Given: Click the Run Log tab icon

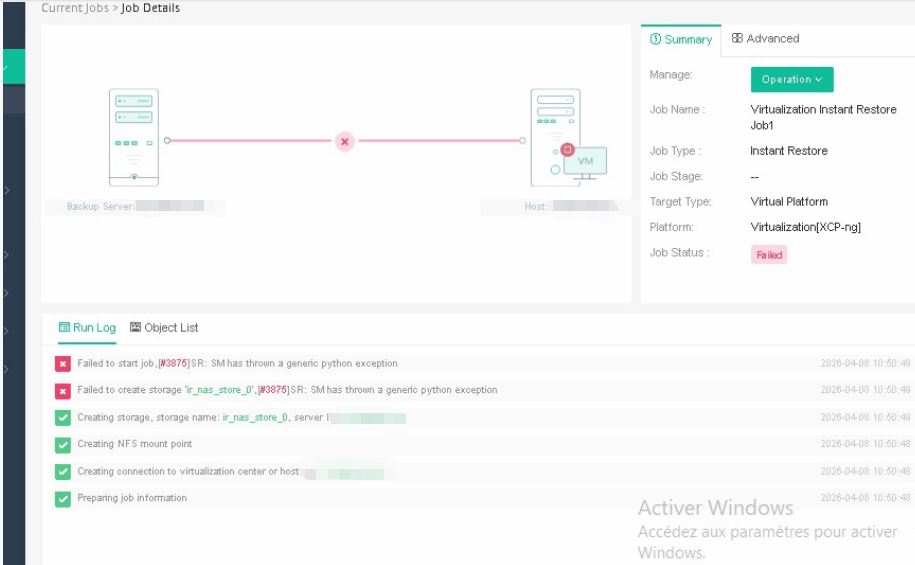Looking at the screenshot, I should (x=64, y=327).
